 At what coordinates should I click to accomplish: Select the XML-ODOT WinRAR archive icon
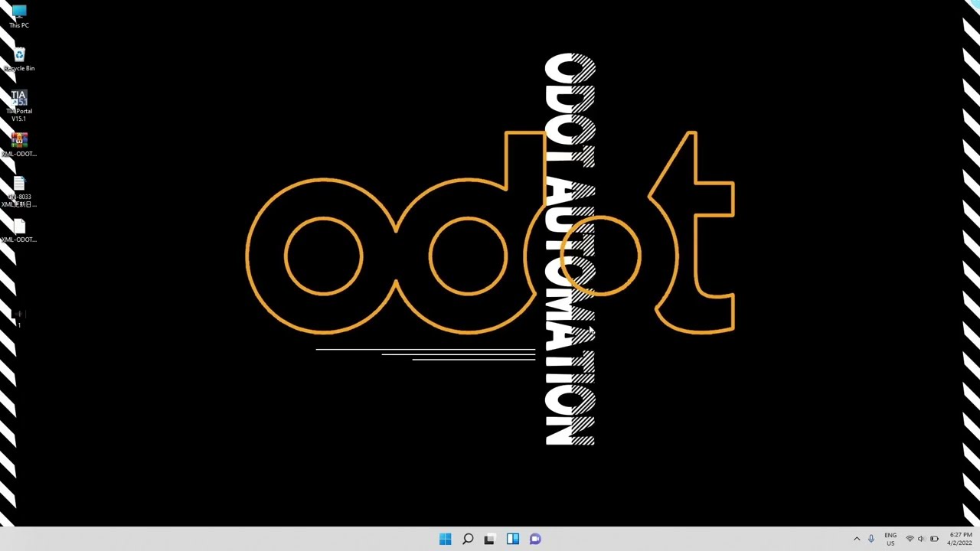pyautogui.click(x=19, y=145)
